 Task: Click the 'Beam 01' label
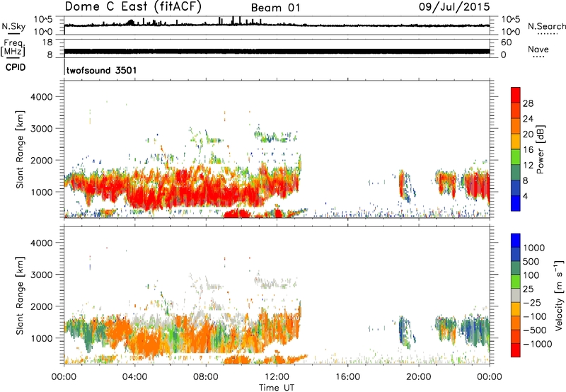[x=275, y=8]
